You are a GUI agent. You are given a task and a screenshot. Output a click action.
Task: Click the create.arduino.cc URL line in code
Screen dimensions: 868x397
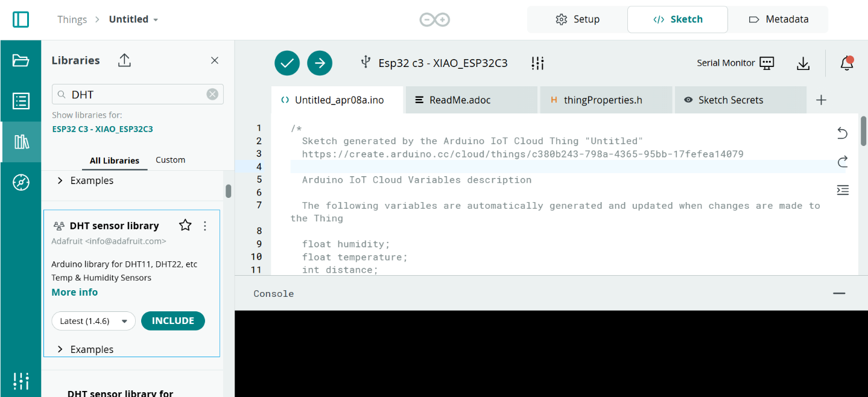(x=523, y=154)
